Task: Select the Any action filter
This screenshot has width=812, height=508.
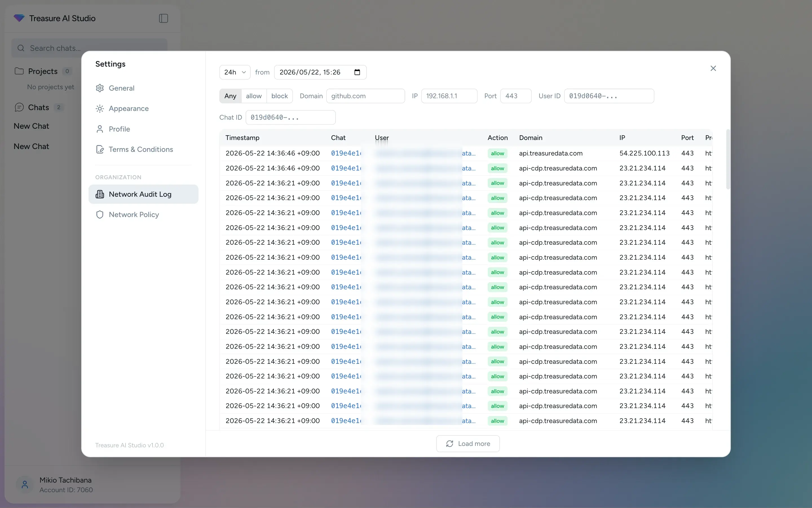Action: 230,96
